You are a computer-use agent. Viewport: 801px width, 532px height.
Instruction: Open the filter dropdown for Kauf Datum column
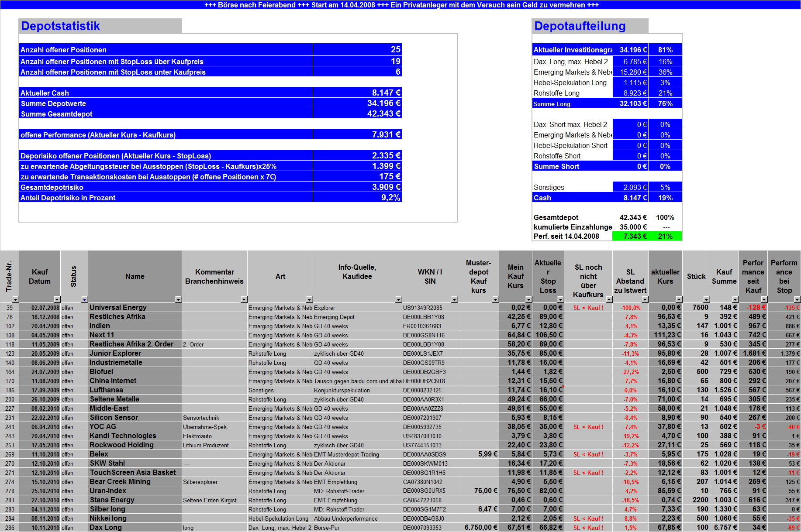(x=57, y=299)
